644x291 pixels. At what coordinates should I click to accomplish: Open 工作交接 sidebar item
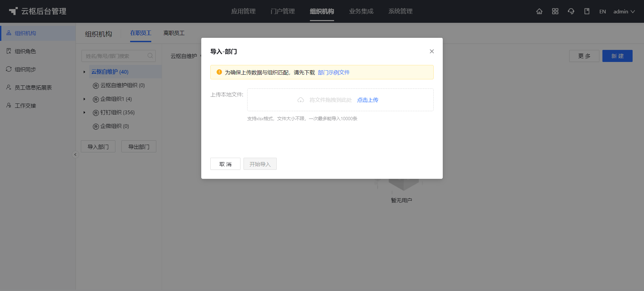[38, 105]
